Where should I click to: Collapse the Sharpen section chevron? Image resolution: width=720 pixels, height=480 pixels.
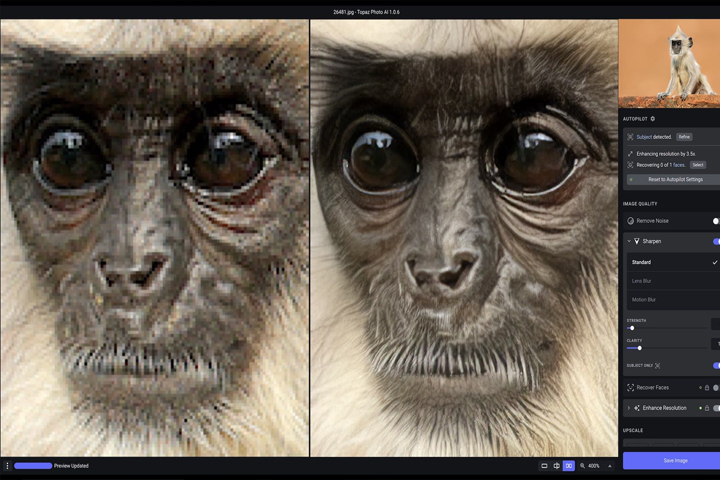tap(629, 241)
